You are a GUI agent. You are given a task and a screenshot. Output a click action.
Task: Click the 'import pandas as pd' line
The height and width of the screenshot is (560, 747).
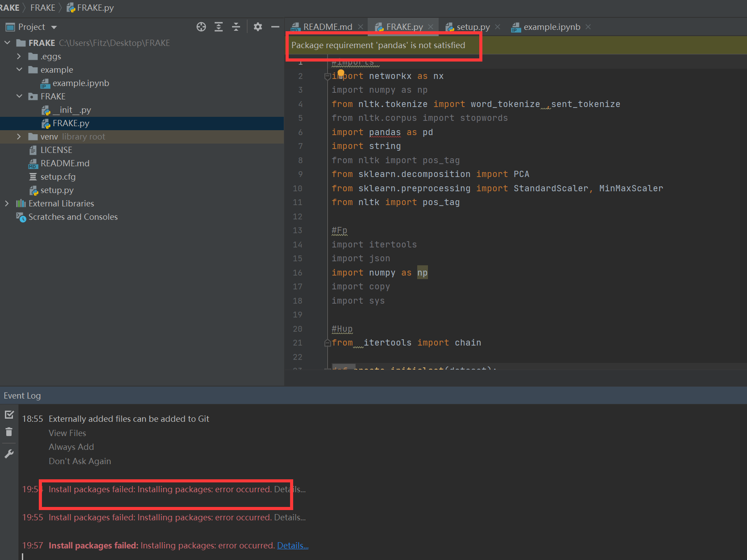pyautogui.click(x=382, y=132)
